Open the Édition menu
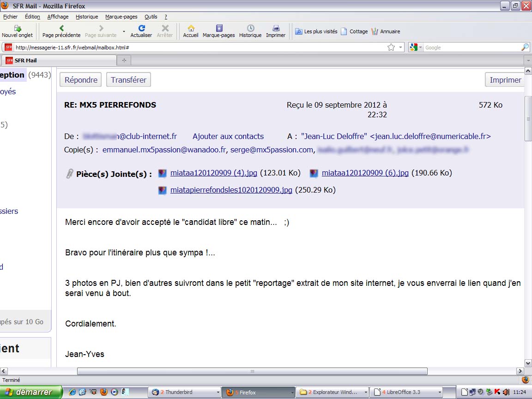 [32, 17]
